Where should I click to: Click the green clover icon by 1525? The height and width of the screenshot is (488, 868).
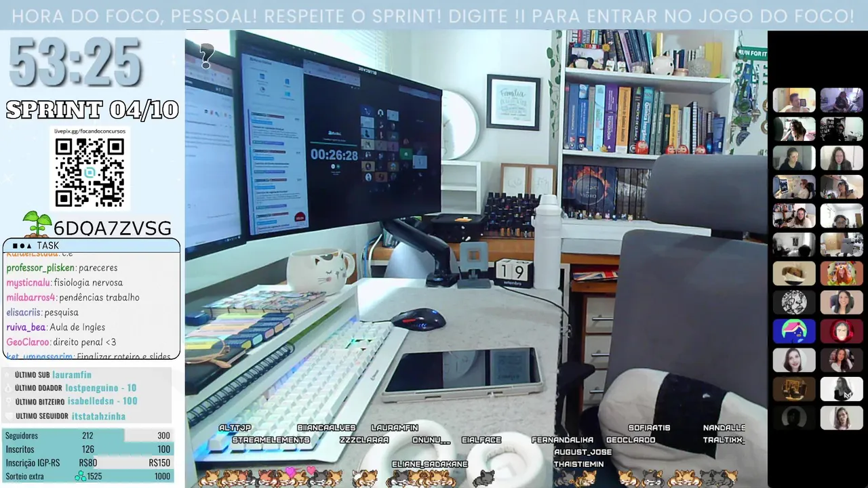click(81, 476)
